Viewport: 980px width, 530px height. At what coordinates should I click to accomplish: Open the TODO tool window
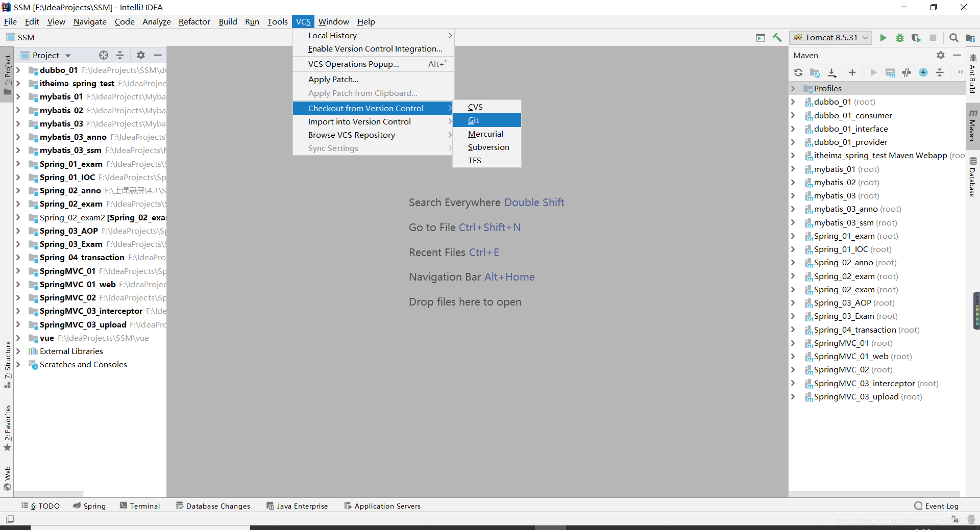40,506
